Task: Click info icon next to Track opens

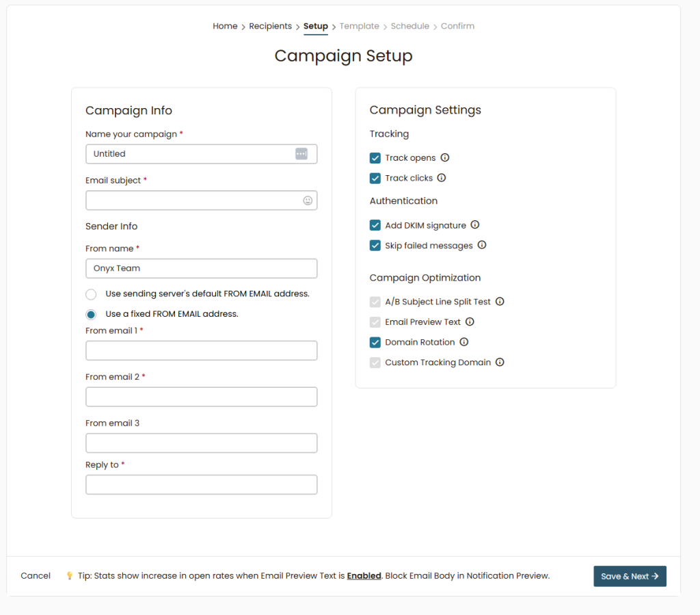Action: click(x=445, y=158)
